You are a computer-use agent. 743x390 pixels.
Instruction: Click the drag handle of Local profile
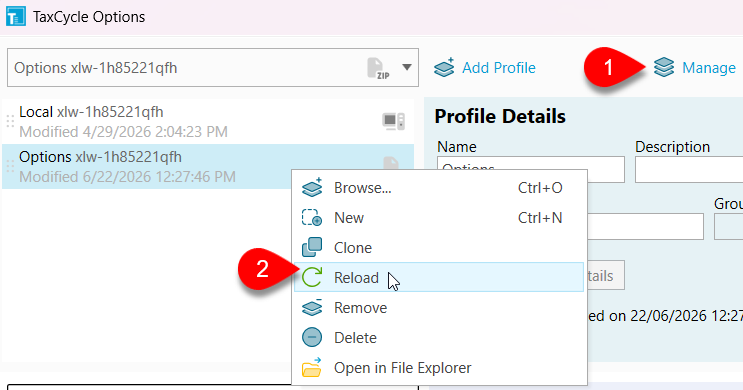point(10,122)
